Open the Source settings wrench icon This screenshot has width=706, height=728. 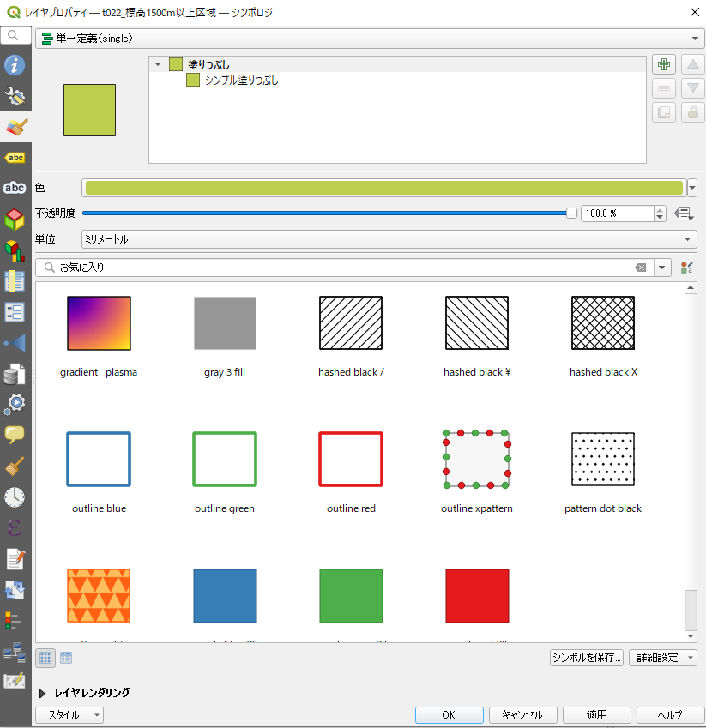[x=15, y=96]
